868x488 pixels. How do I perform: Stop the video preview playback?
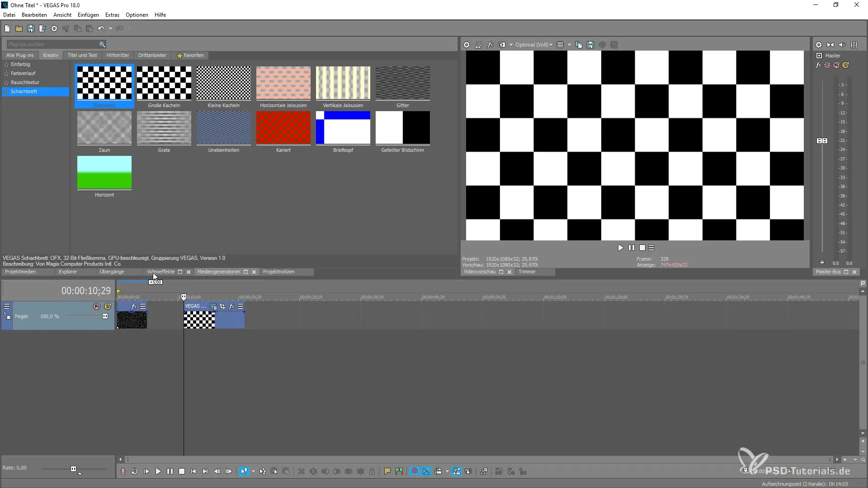(642, 248)
